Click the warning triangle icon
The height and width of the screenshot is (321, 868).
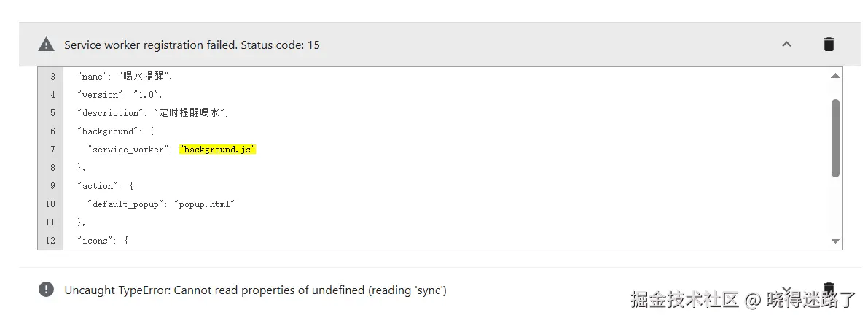tap(46, 45)
